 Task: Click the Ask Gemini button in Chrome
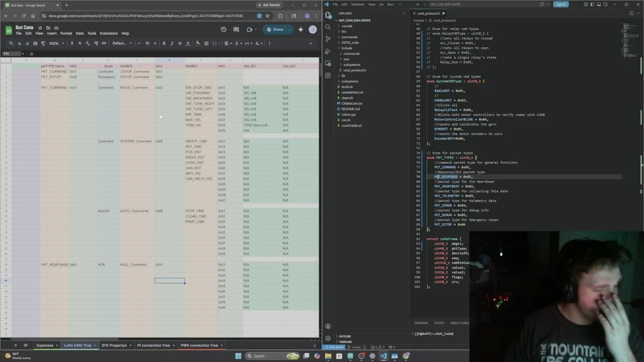coord(269,5)
